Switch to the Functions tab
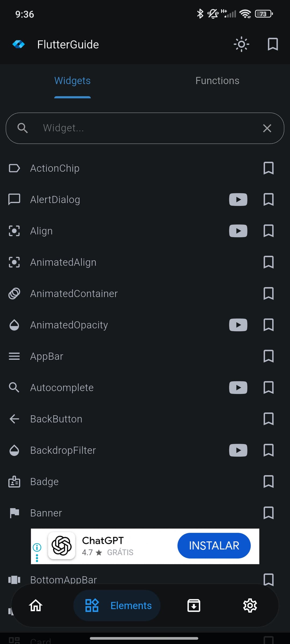This screenshot has height=644, width=290. pos(217,81)
